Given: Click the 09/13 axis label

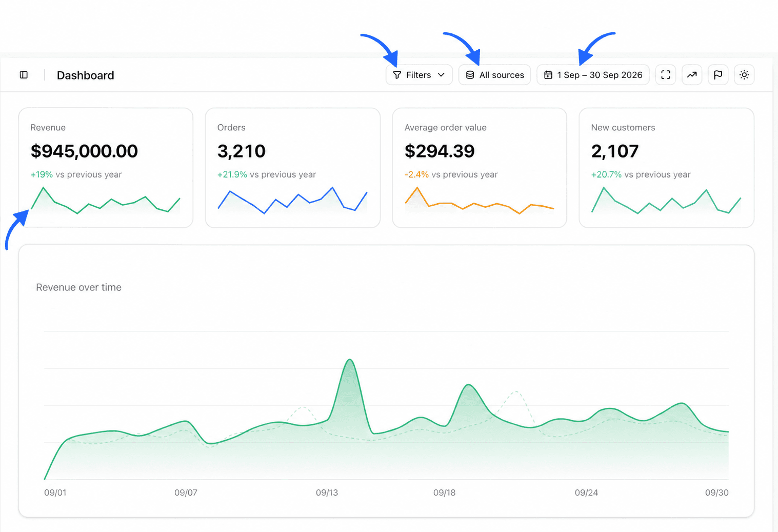Looking at the screenshot, I should (x=327, y=492).
